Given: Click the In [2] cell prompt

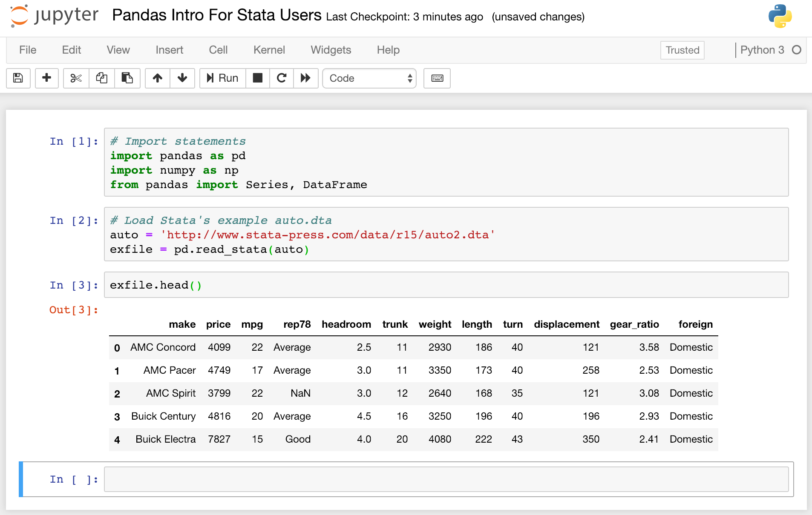Looking at the screenshot, I should 74,220.
